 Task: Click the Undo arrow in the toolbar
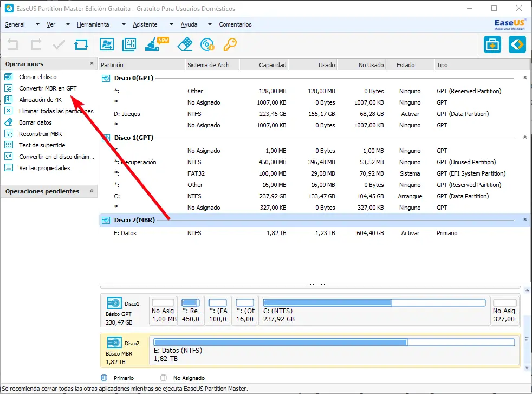point(12,45)
